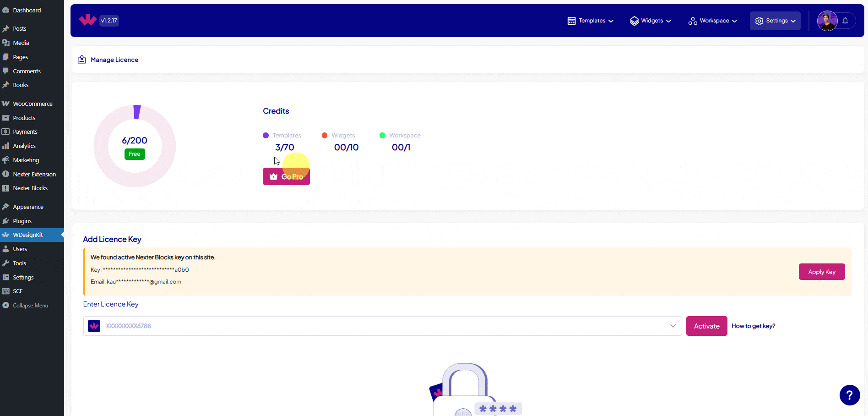Click the masked Key ending a0b0
The height and width of the screenshot is (416, 868).
pos(140,269)
